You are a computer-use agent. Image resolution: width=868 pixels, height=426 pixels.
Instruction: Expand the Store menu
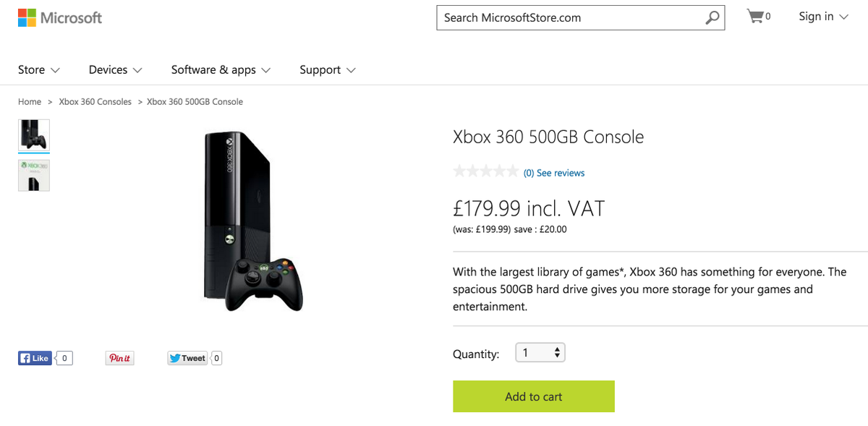pyautogui.click(x=39, y=69)
